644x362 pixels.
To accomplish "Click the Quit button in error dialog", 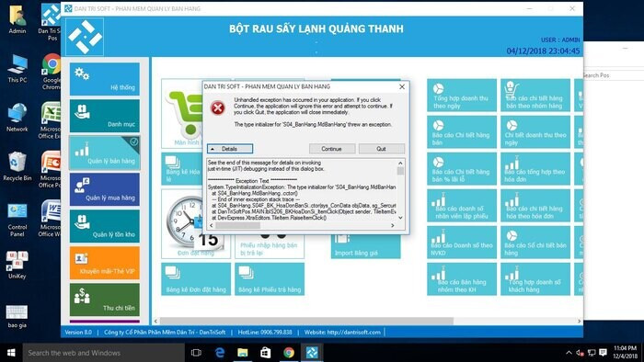I will [x=382, y=149].
